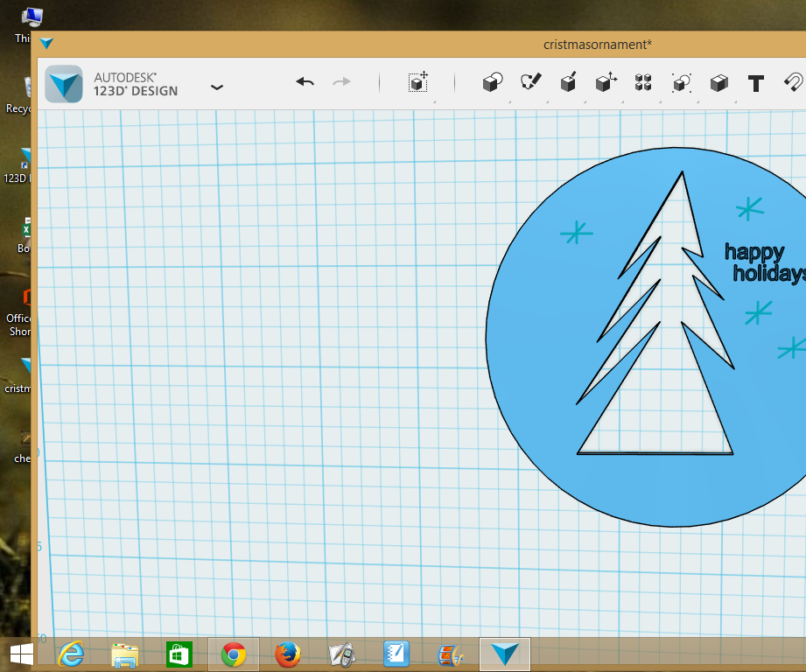Open the Combine tool menu
806x672 pixels.
718,82
